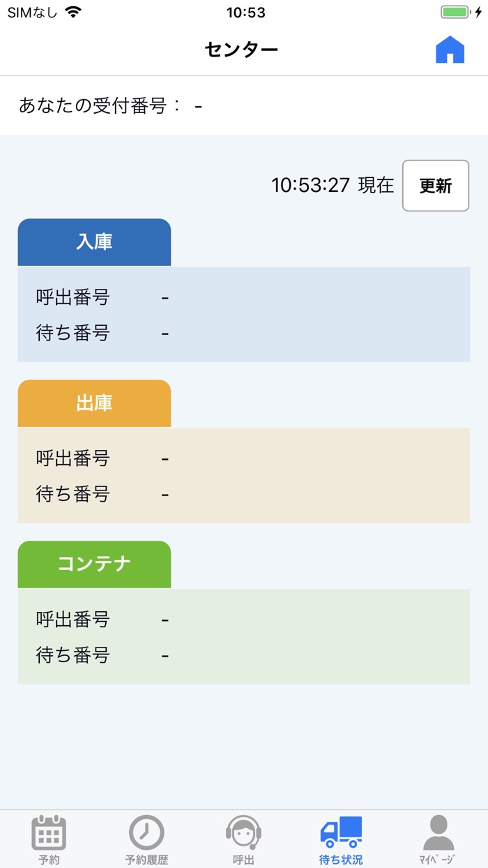Viewport: 488px width, 868px height.
Task: Open the 予約 calendar icon
Action: (49, 833)
